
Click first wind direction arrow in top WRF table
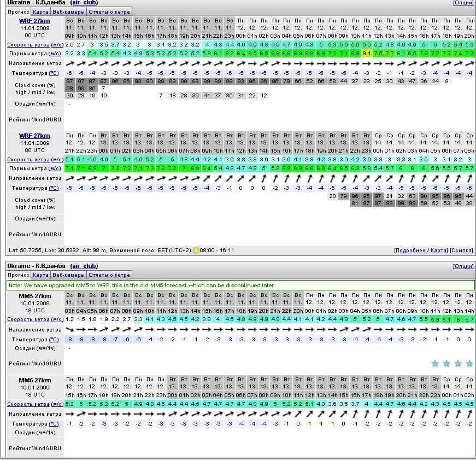69,63
